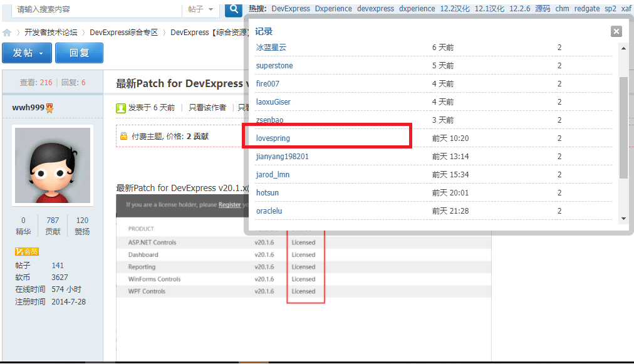Click the WPF Controls row text
Image resolution: width=634 pixels, height=364 pixels.
click(147, 291)
